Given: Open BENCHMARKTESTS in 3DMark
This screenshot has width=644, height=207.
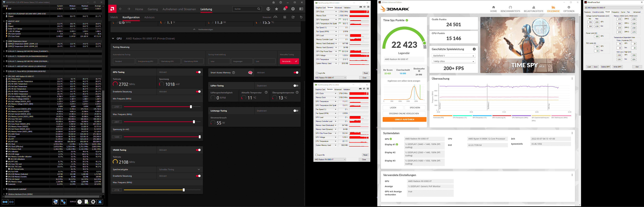Looking at the screenshot, I should tap(510, 9).
